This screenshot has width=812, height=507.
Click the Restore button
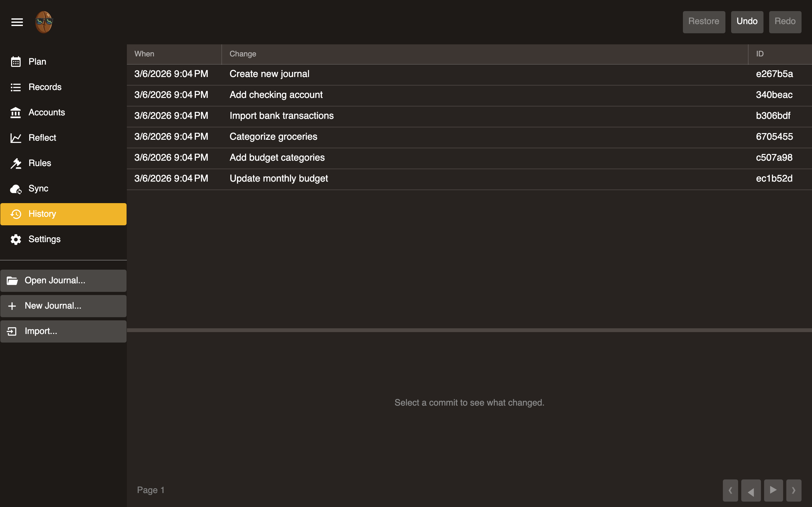(x=704, y=22)
